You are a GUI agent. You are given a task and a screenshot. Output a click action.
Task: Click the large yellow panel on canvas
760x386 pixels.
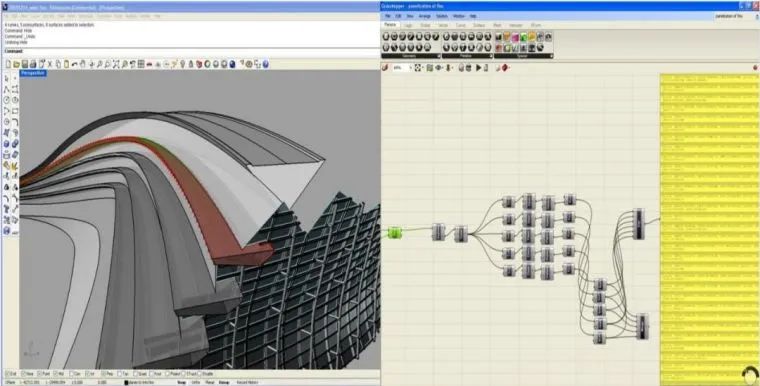click(710, 229)
